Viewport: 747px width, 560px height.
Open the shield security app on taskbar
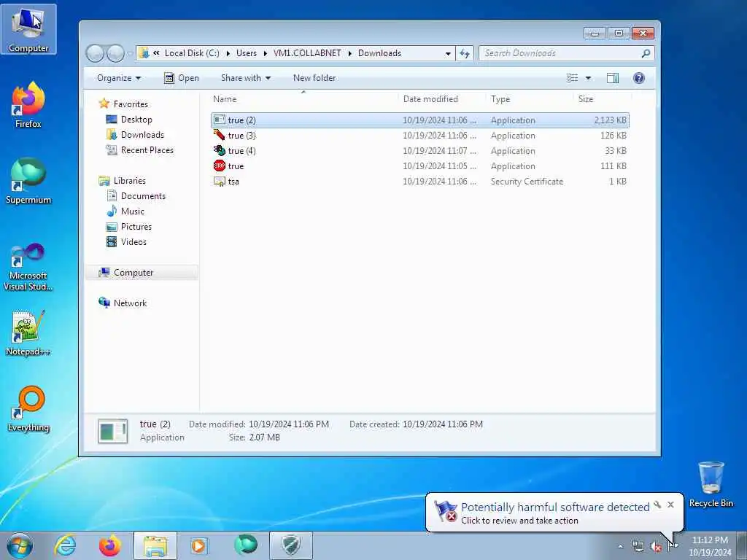click(291, 545)
